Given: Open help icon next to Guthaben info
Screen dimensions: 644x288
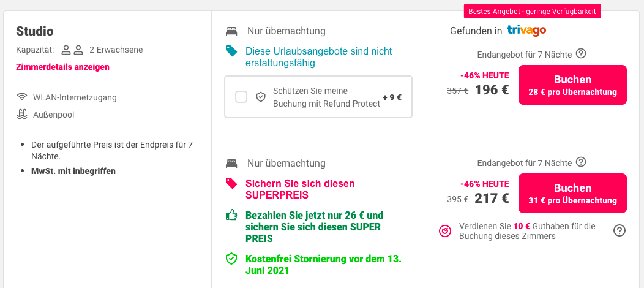Looking at the screenshot, I should click(620, 230).
